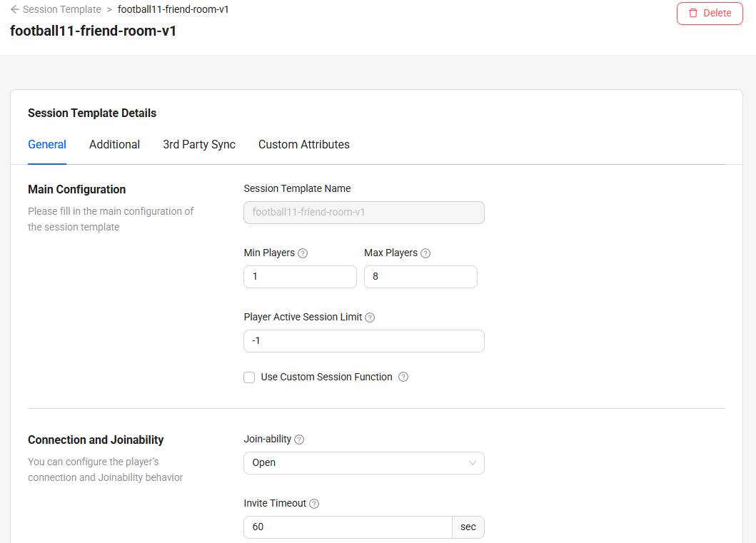Open the 3rd Party Sync tab
Screen dimensions: 756x543
tap(199, 145)
